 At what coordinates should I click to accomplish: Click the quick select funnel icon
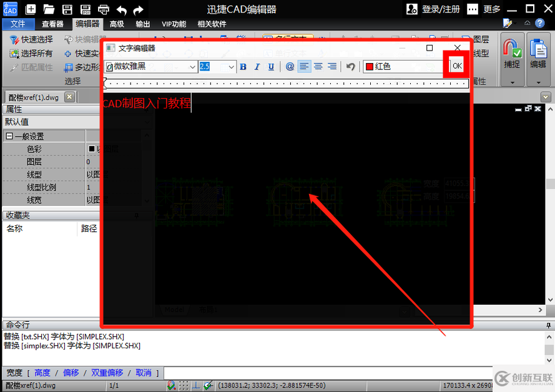[14, 39]
